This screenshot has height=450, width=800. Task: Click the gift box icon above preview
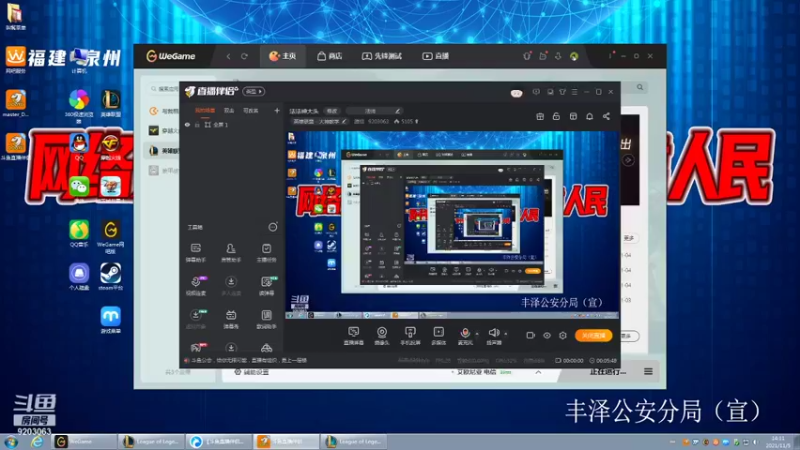[540, 116]
